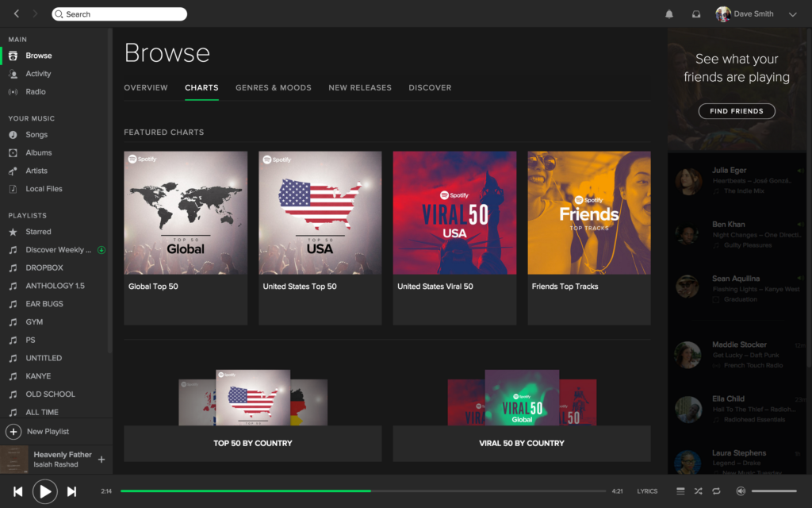Open the Friends Top Tracks cover

pyautogui.click(x=589, y=213)
